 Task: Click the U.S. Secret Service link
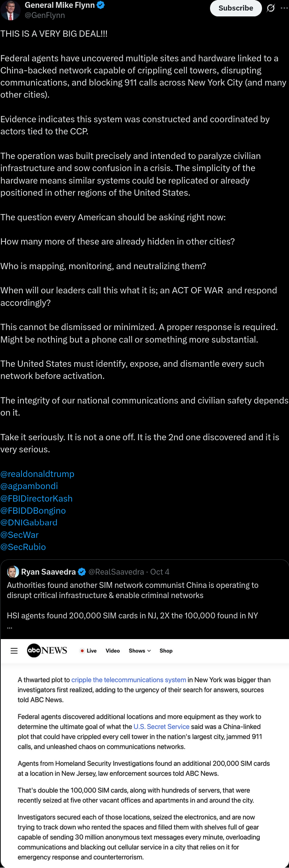click(161, 727)
